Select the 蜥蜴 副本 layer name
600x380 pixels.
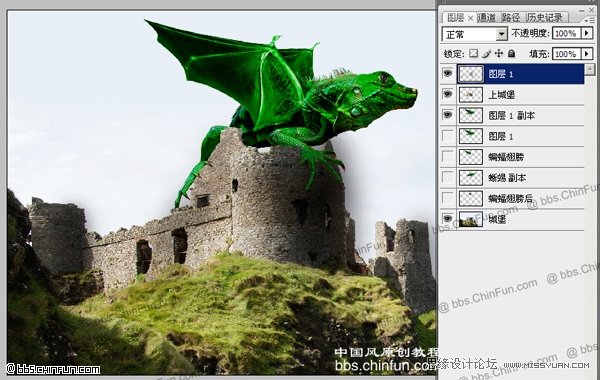[x=507, y=178]
